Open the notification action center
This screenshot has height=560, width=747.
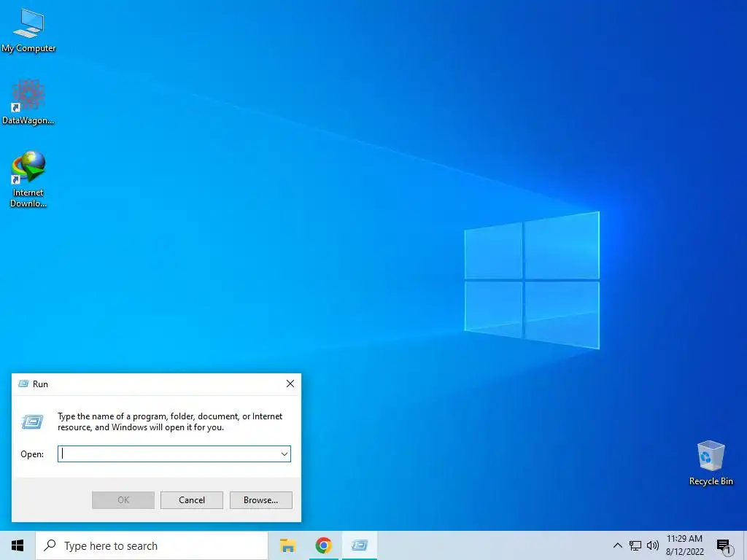tap(724, 546)
